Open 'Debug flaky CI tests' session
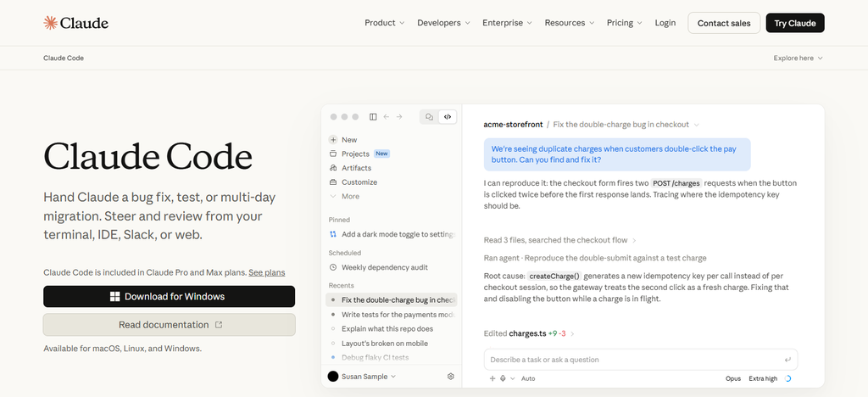 click(392, 358)
